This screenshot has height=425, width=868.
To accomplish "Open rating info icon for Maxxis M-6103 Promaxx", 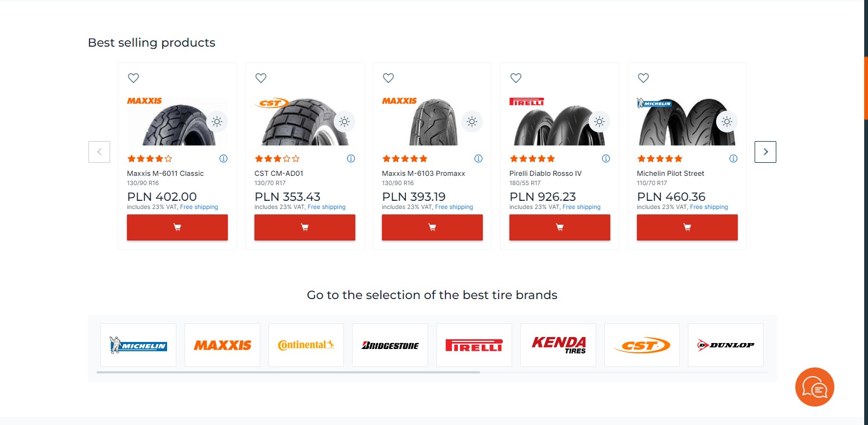I will tap(478, 158).
